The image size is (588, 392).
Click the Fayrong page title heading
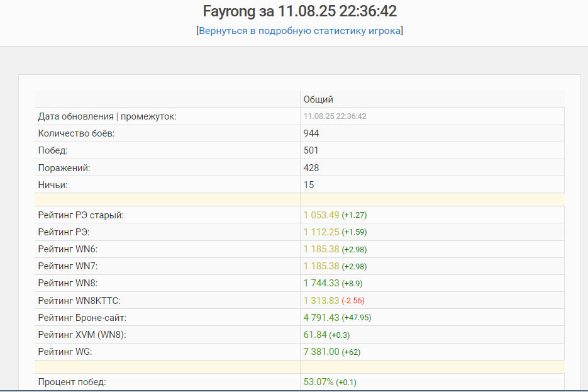click(x=299, y=11)
